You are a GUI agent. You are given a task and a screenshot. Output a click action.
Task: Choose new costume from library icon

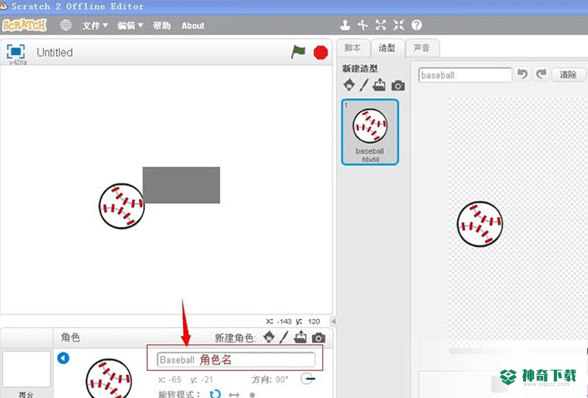[x=349, y=85]
